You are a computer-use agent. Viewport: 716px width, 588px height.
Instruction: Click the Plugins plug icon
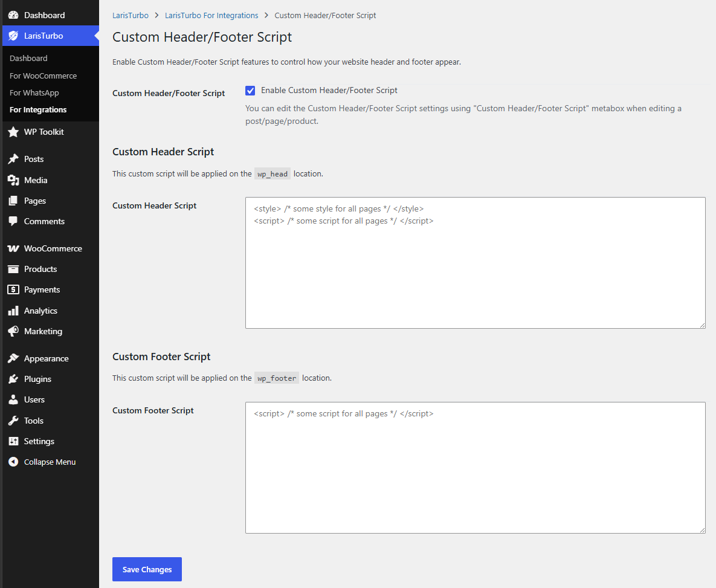pos(13,379)
